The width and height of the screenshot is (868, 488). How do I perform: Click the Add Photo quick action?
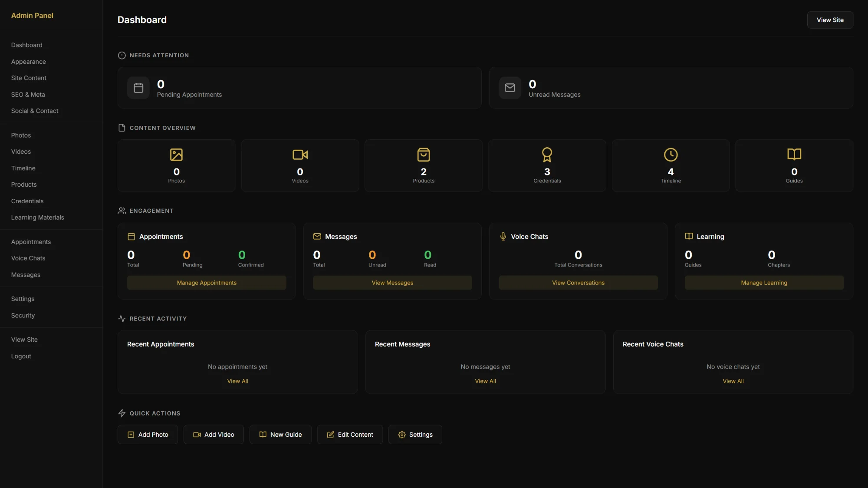(x=147, y=434)
